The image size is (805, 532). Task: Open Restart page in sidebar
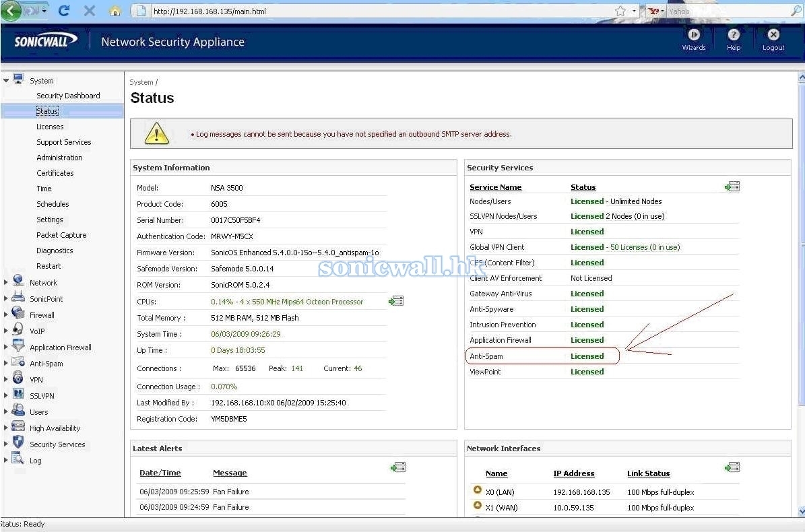49,266
